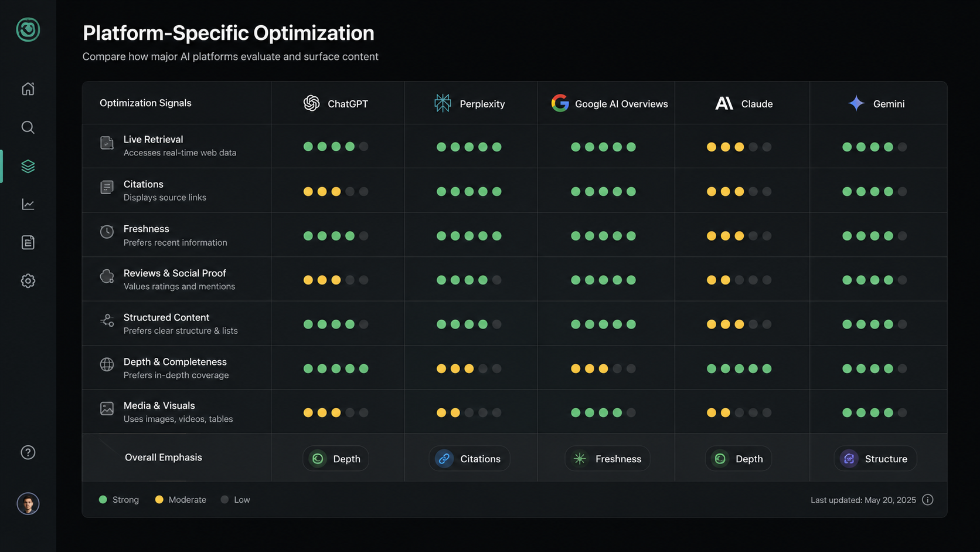980x552 pixels.
Task: Click the Depth & Completeness globe icon
Action: (x=107, y=364)
